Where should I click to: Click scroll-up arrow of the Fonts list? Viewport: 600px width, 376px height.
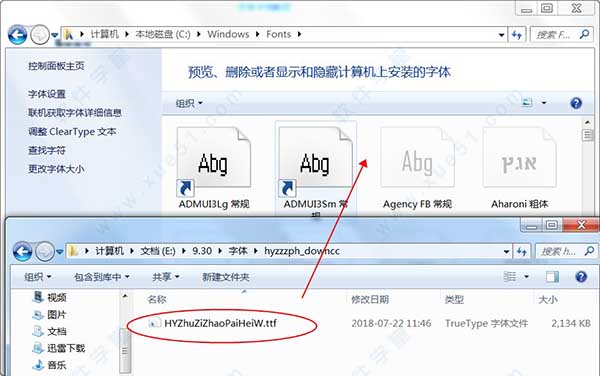pyautogui.click(x=587, y=122)
